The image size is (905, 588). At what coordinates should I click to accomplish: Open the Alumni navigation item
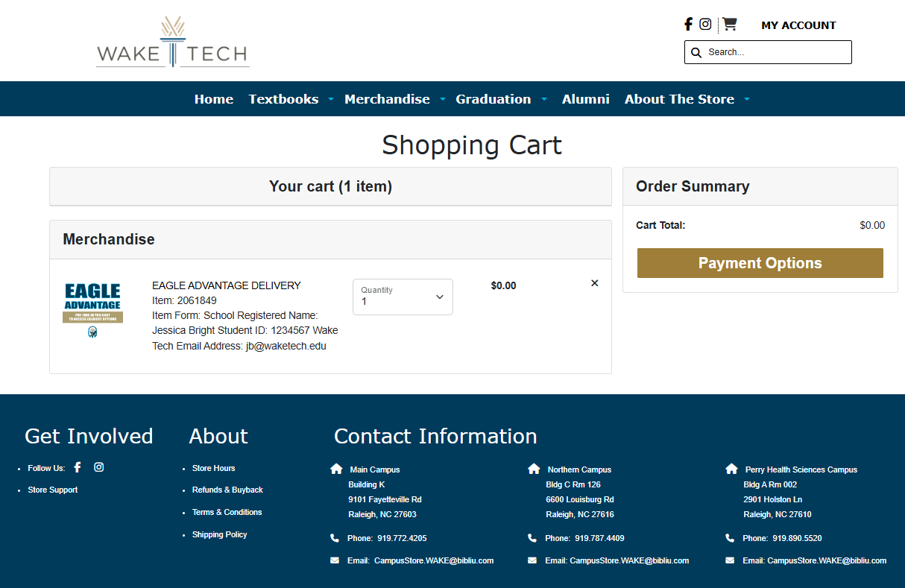point(585,99)
